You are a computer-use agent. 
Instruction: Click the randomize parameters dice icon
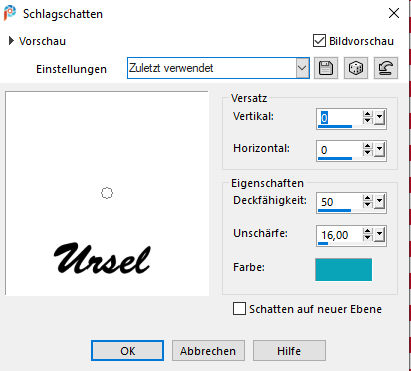pos(356,68)
